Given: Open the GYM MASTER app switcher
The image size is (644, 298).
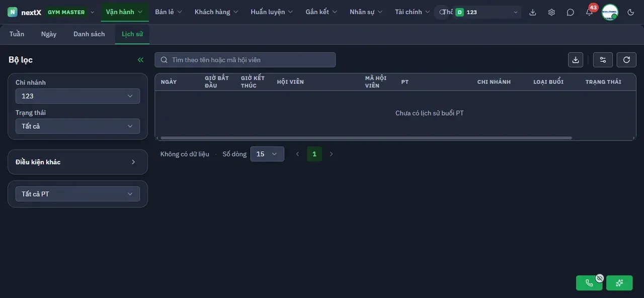Looking at the screenshot, I should [70, 12].
